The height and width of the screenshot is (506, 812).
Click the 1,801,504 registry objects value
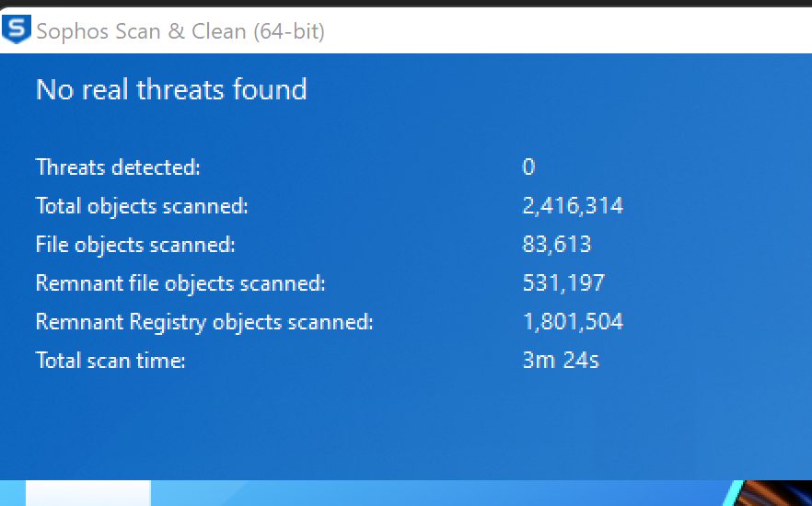573,322
